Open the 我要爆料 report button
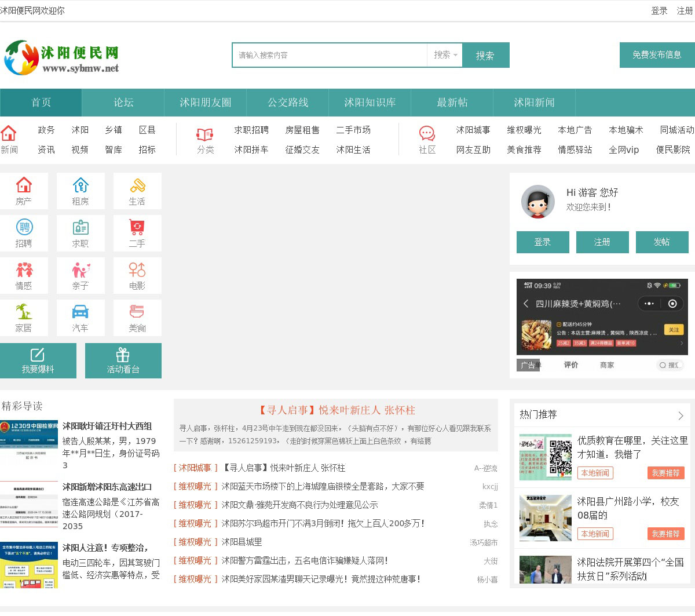The height and width of the screenshot is (616, 695). pos(38,360)
